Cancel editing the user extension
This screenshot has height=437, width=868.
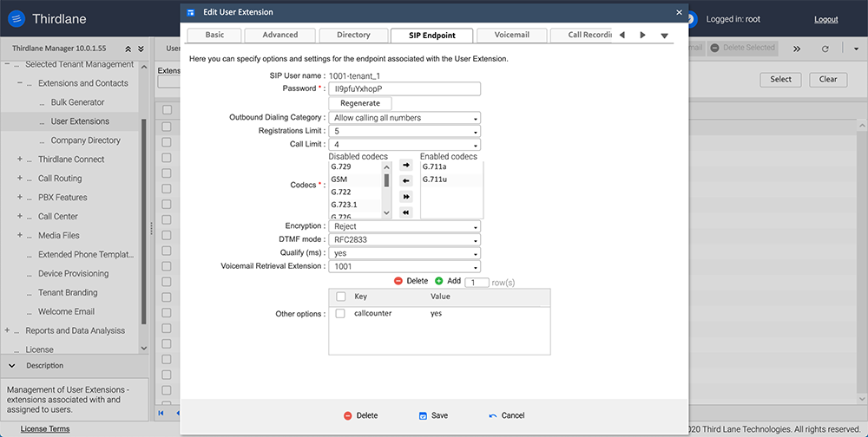pos(507,415)
